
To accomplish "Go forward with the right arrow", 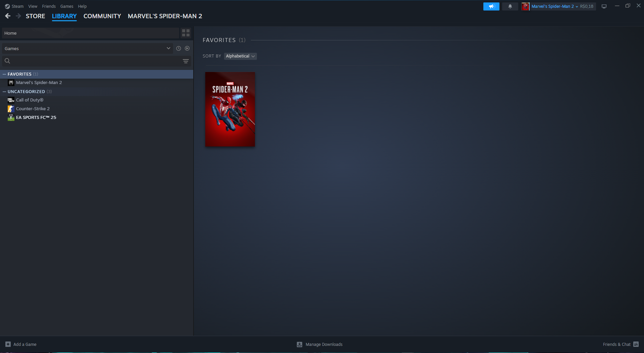I will tap(19, 16).
